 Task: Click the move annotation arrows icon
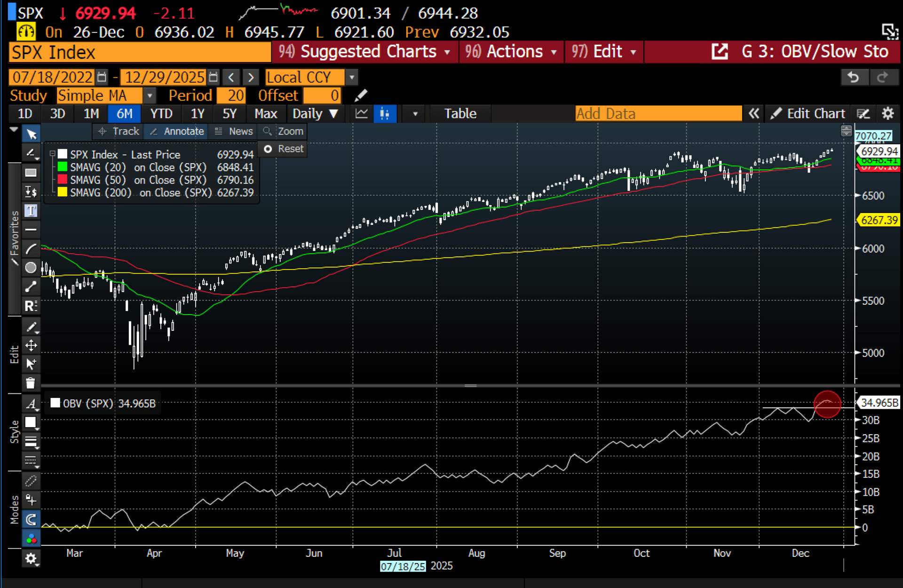tap(31, 345)
